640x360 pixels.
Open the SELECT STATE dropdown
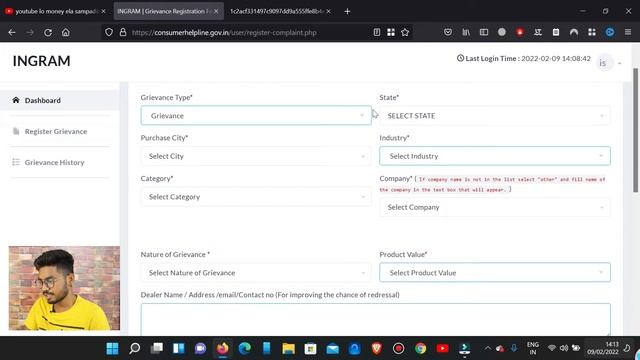tap(495, 116)
